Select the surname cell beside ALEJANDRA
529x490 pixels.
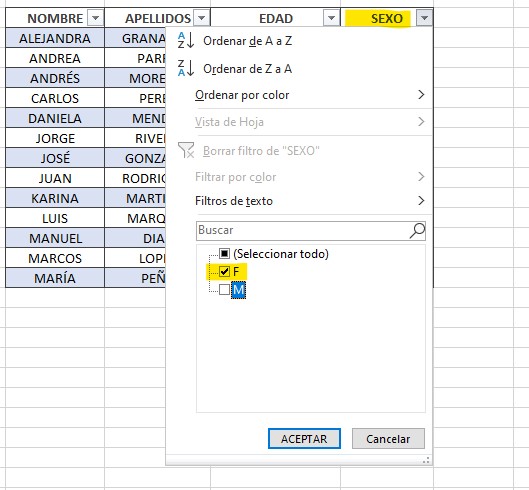[136, 38]
